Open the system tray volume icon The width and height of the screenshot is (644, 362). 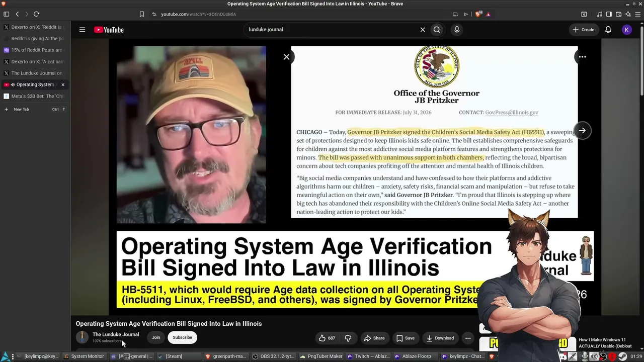(594, 357)
